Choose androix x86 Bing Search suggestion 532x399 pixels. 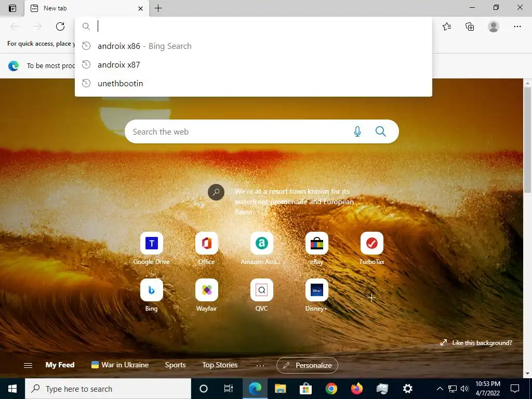[253, 46]
